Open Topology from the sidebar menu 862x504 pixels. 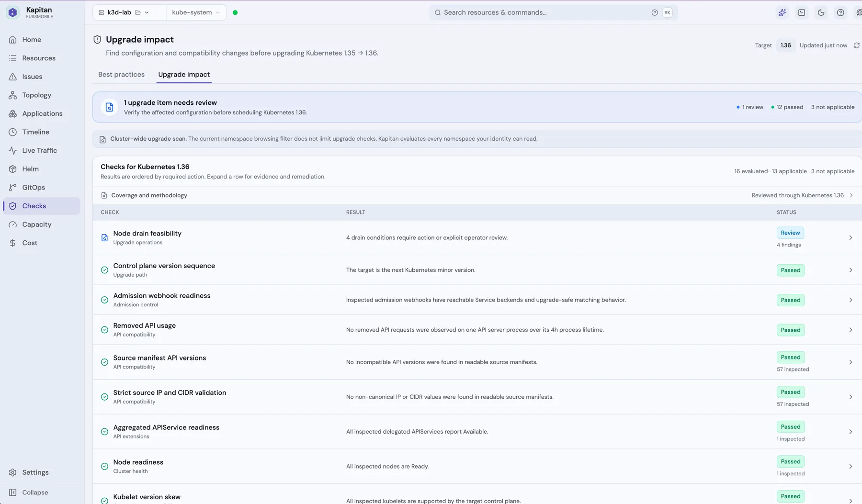click(x=42, y=95)
